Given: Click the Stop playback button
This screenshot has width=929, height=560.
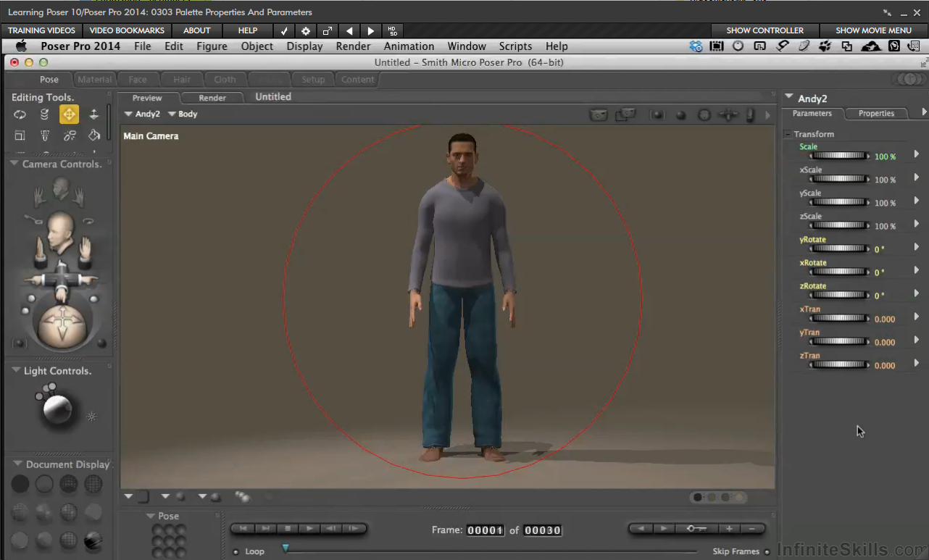Looking at the screenshot, I should (288, 529).
